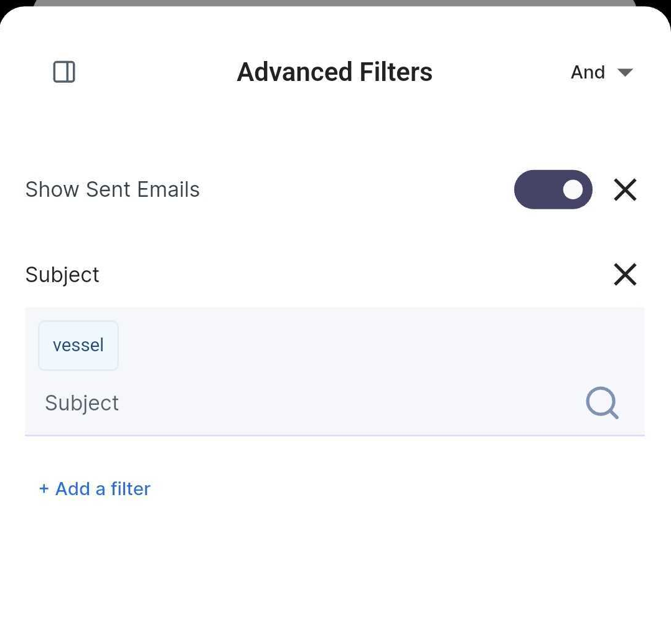Click the Subject filter heading label
The image size is (671, 644).
click(x=62, y=275)
